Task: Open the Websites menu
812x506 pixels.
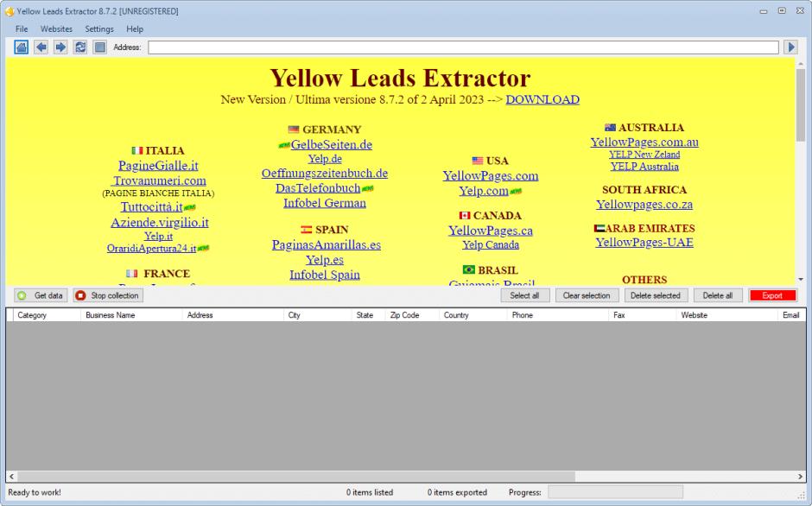Action: pyautogui.click(x=56, y=28)
